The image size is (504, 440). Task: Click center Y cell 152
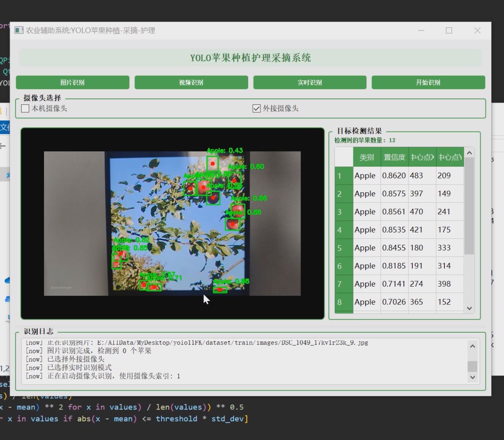(450, 302)
